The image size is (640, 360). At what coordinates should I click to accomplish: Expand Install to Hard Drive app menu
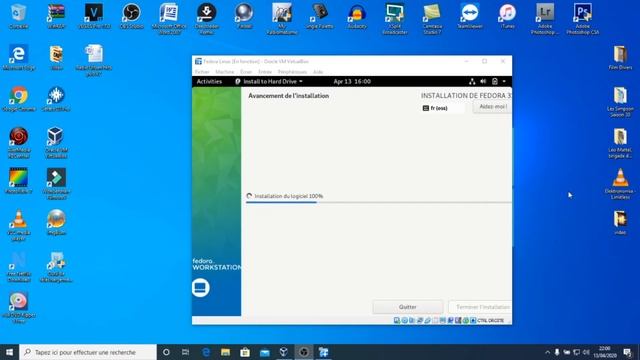[269, 82]
